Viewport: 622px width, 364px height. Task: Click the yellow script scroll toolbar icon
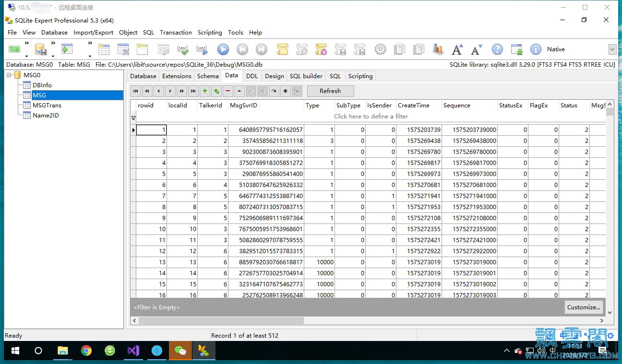(x=282, y=49)
